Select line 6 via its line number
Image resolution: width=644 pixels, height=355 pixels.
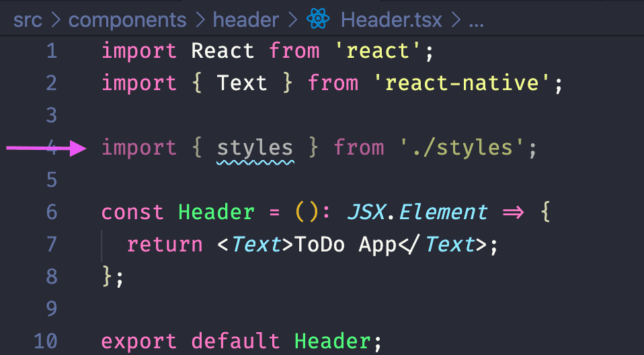tap(51, 212)
